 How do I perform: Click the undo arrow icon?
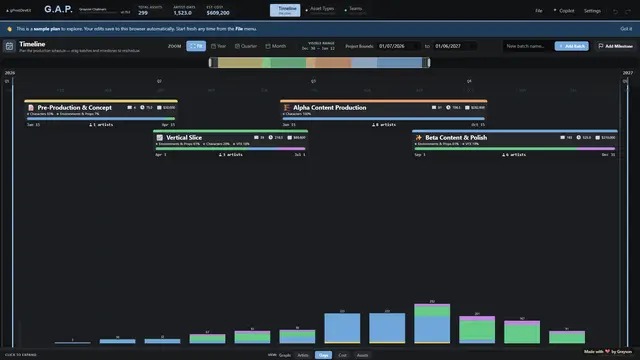(615, 11)
